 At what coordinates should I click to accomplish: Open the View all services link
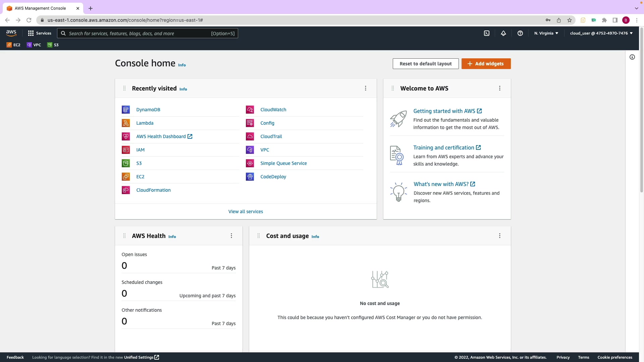coord(246,212)
